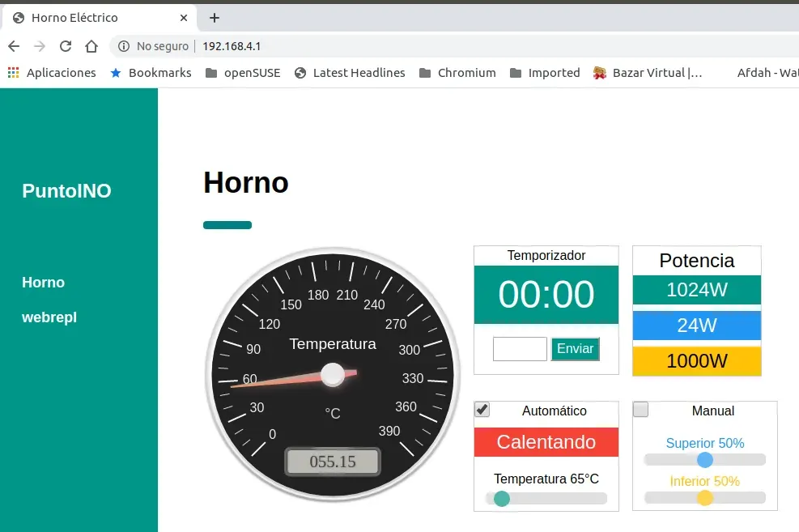Image resolution: width=799 pixels, height=532 pixels.
Task: Click the No seguro site info icon
Action: (123, 46)
